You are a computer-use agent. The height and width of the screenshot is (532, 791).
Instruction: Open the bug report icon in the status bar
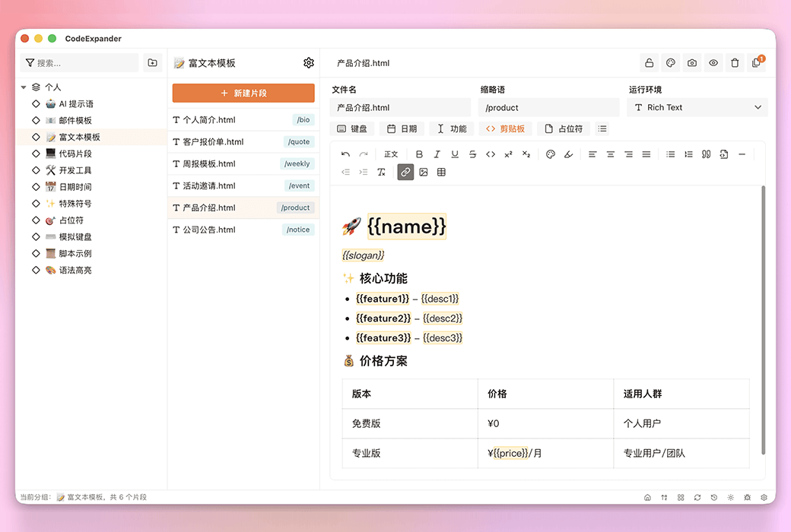pyautogui.click(x=747, y=497)
